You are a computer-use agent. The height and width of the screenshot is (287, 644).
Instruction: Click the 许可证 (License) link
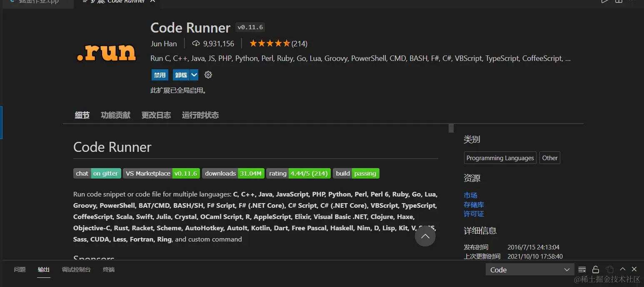click(474, 214)
